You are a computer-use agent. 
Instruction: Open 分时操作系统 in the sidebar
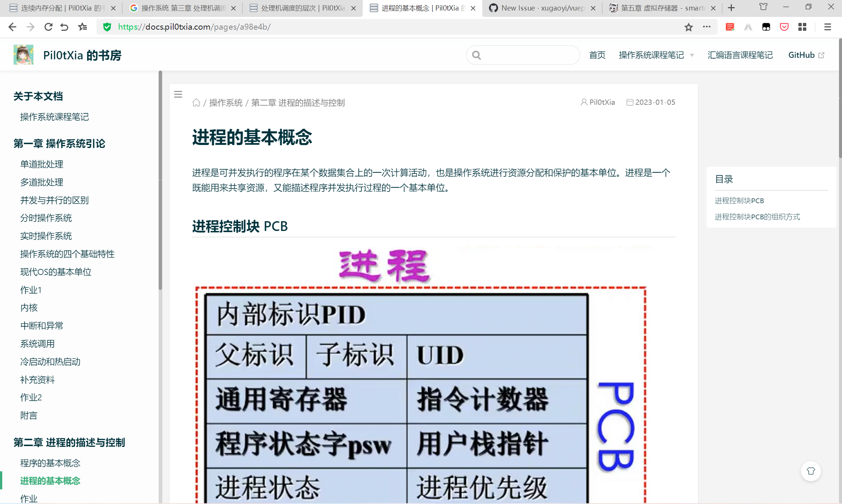(46, 218)
